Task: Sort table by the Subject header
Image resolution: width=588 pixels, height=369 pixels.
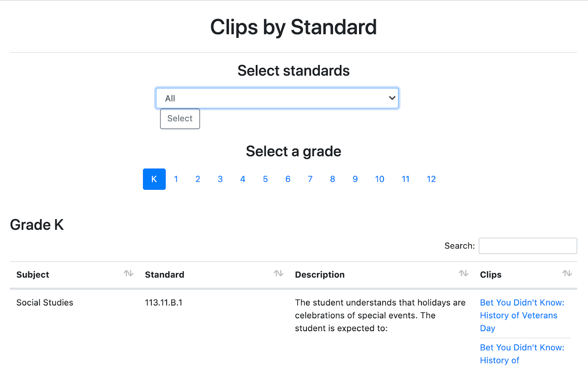Action: tap(33, 275)
